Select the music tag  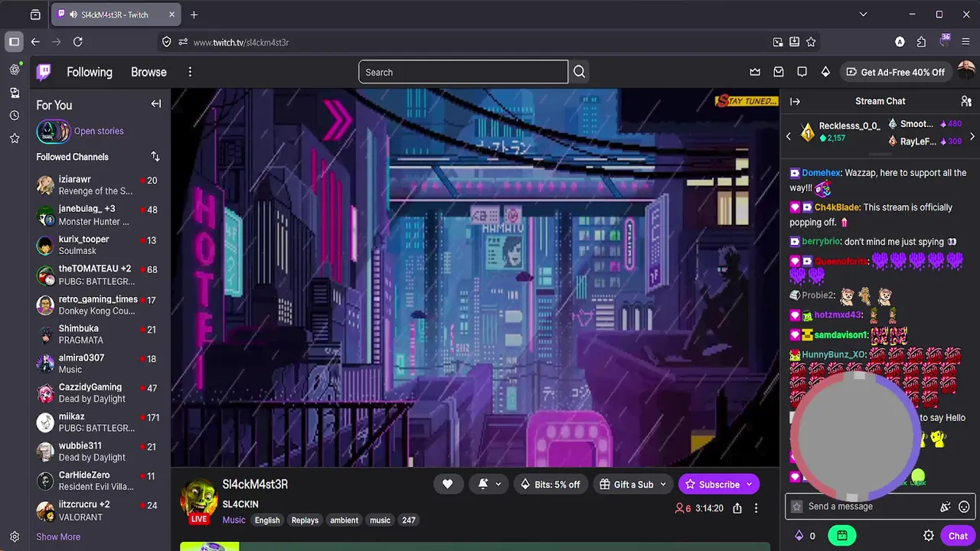(x=381, y=520)
